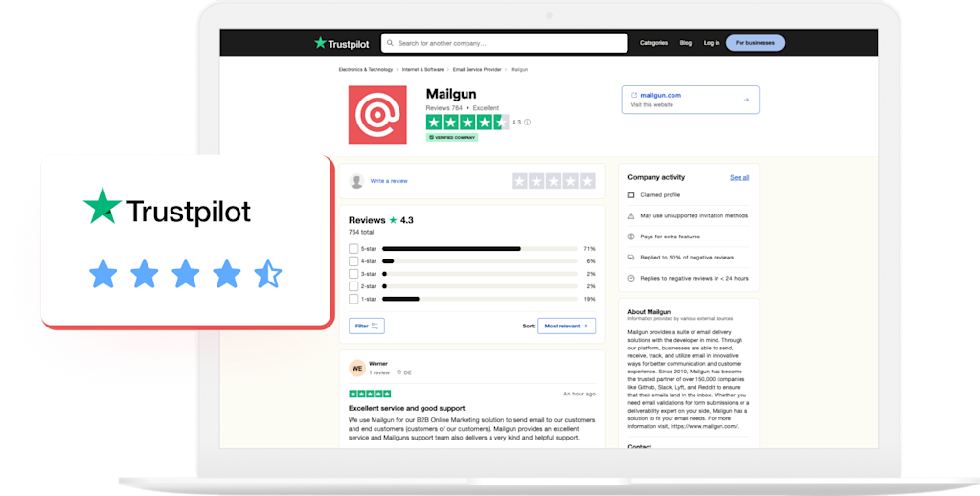Click the Verified Company badge
The image size is (980, 496).
[452, 138]
